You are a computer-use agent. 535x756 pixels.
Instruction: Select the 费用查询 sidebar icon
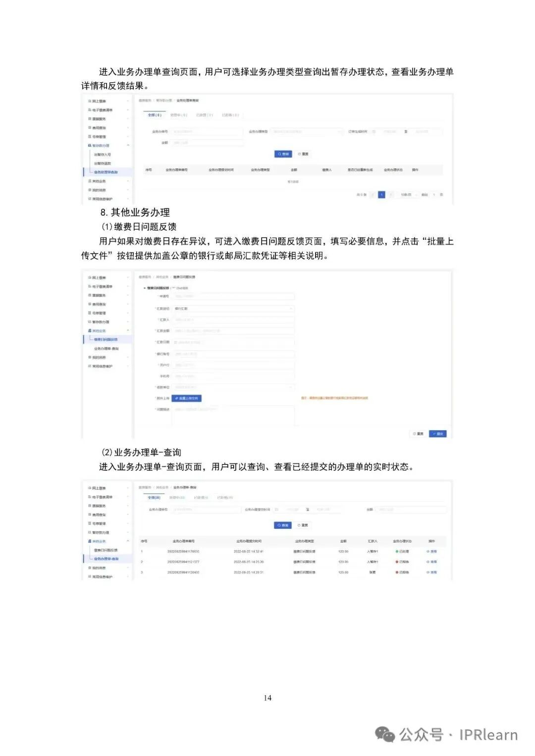(90, 127)
